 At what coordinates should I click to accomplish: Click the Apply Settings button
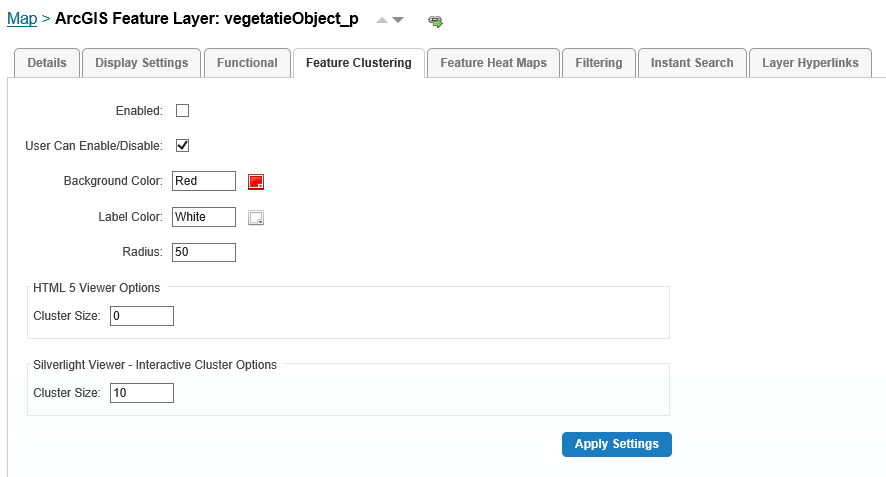point(616,444)
